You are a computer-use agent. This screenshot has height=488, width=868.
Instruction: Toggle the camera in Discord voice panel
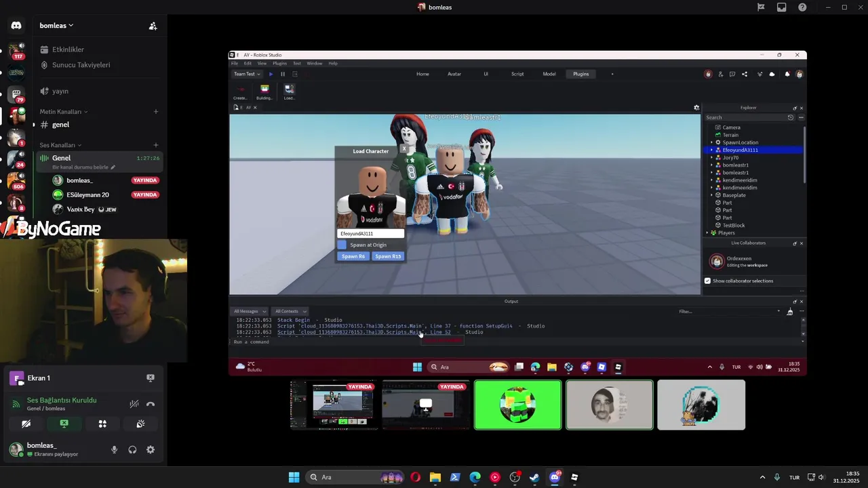click(x=26, y=424)
